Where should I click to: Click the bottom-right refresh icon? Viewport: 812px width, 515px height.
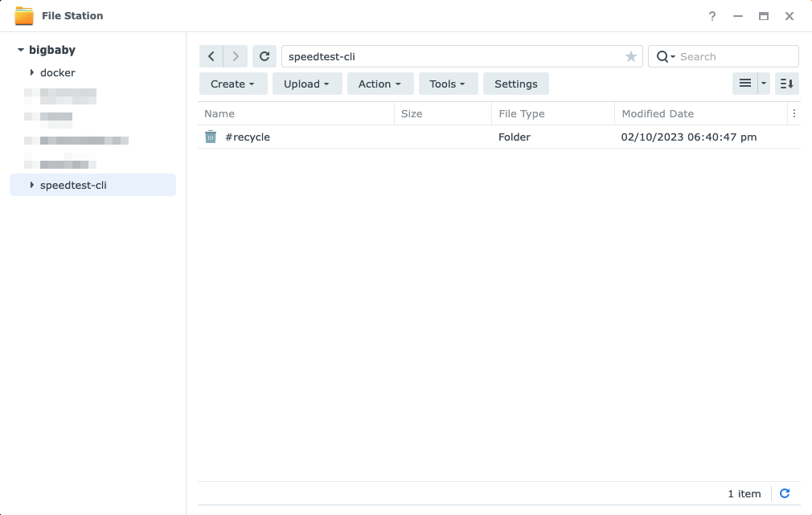[x=785, y=493]
